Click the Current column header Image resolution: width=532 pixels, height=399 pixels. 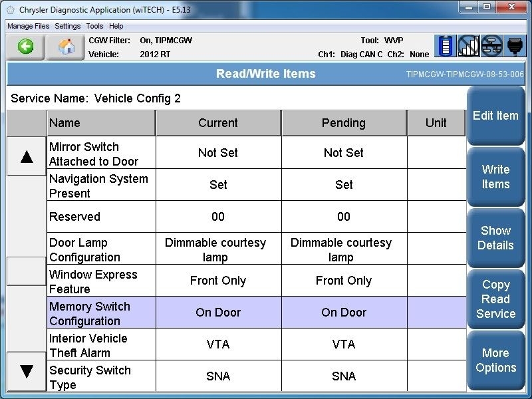click(x=218, y=123)
